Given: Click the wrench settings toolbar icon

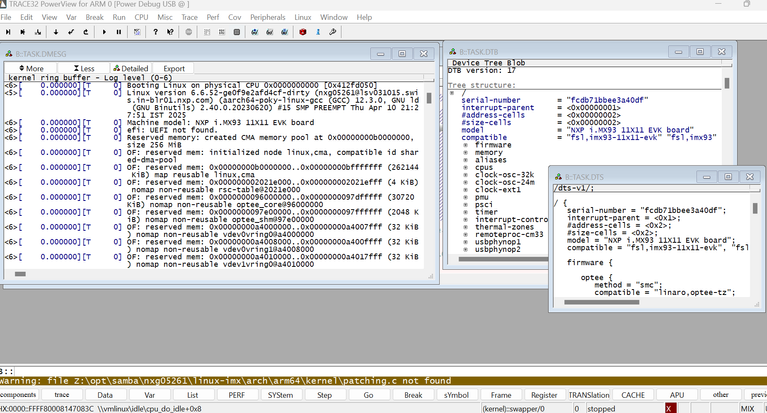Looking at the screenshot, I should tap(333, 32).
